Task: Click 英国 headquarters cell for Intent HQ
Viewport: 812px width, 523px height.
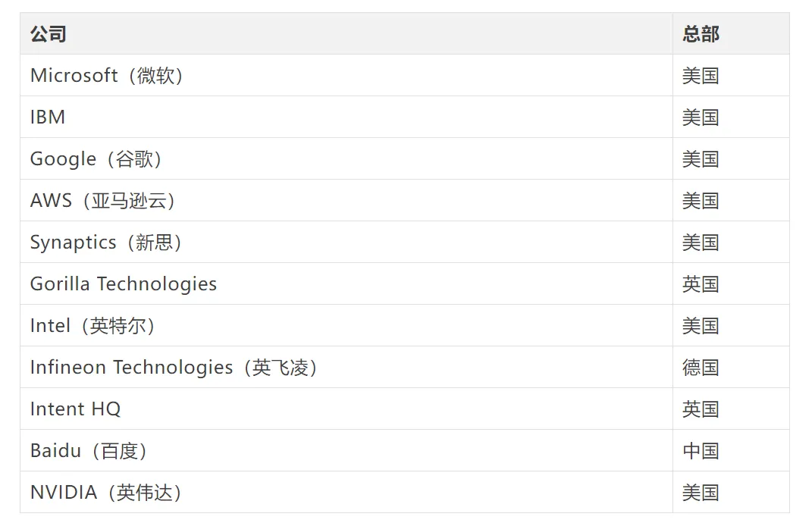Action: tap(731, 409)
